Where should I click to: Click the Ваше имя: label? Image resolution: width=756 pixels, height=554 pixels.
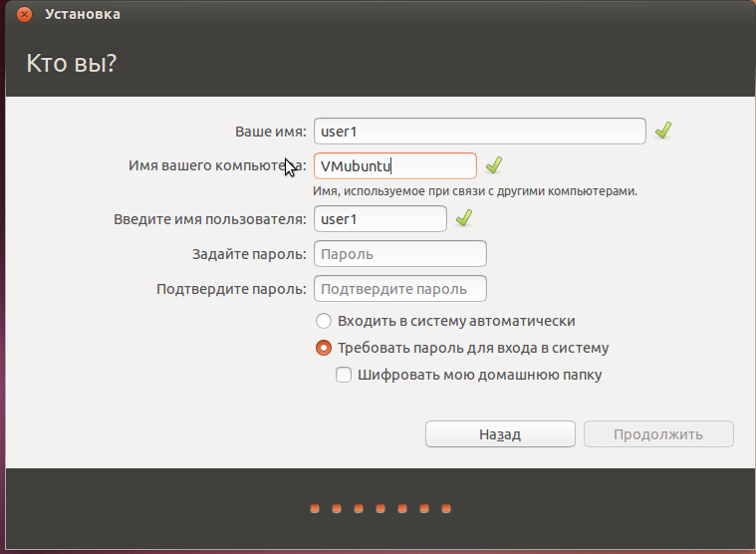point(271,132)
